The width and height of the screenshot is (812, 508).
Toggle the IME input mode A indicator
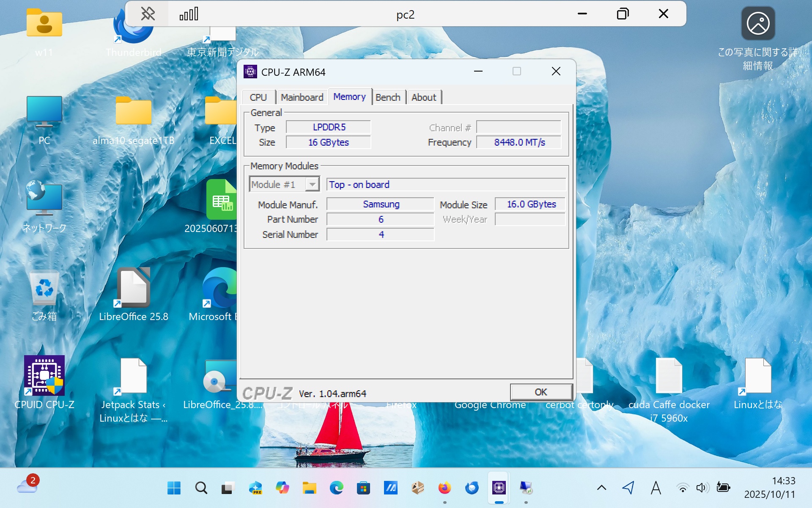pos(656,488)
